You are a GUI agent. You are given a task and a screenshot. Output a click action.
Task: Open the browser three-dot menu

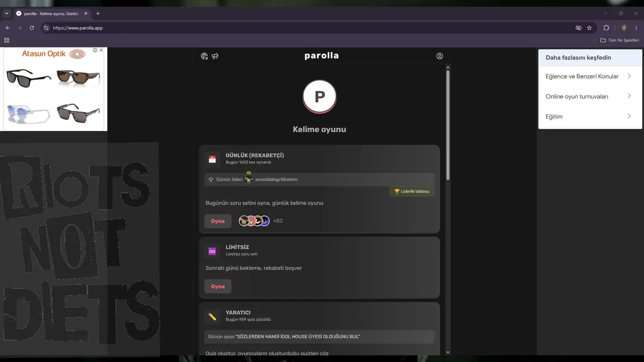tap(636, 28)
